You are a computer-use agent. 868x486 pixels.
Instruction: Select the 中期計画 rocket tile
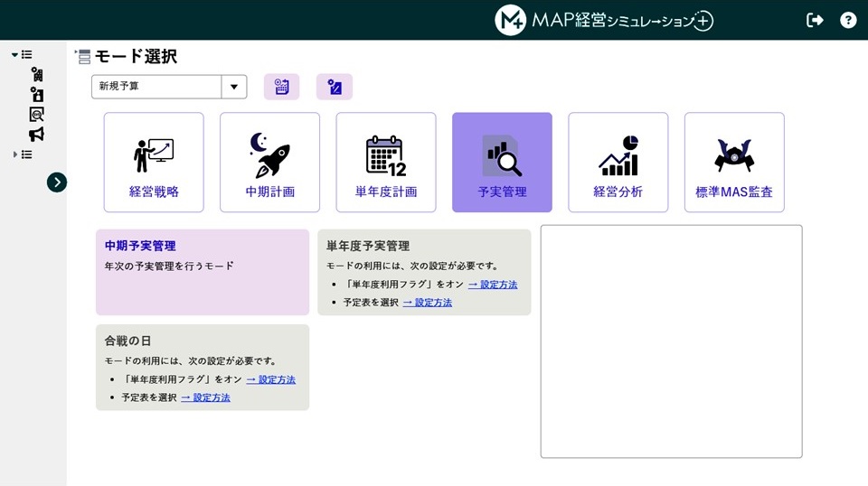(x=269, y=163)
